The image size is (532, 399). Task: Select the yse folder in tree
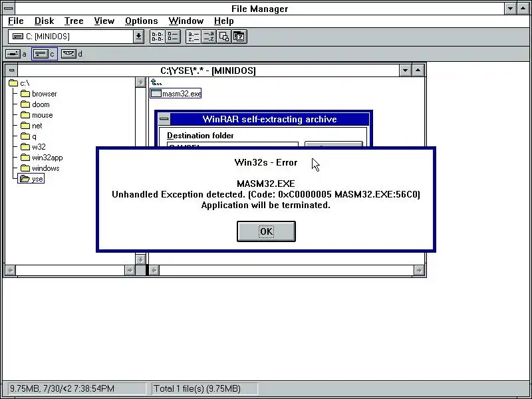[x=31, y=179]
